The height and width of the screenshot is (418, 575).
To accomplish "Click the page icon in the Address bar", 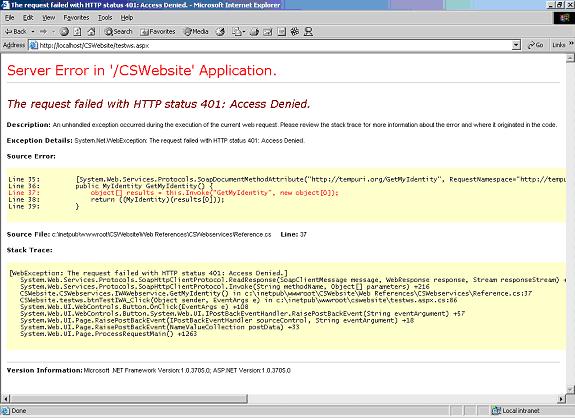I will [33, 45].
